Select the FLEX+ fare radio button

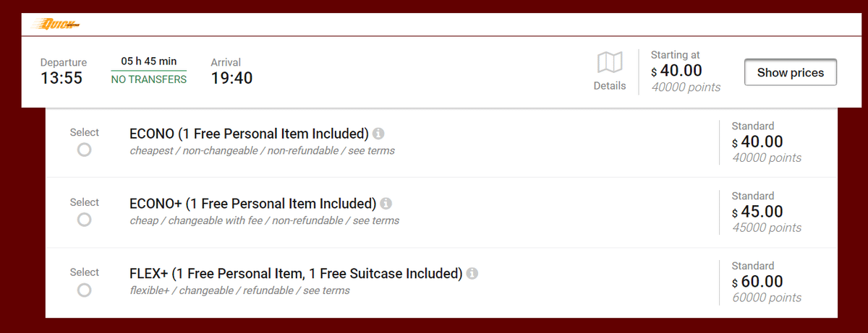(x=84, y=290)
